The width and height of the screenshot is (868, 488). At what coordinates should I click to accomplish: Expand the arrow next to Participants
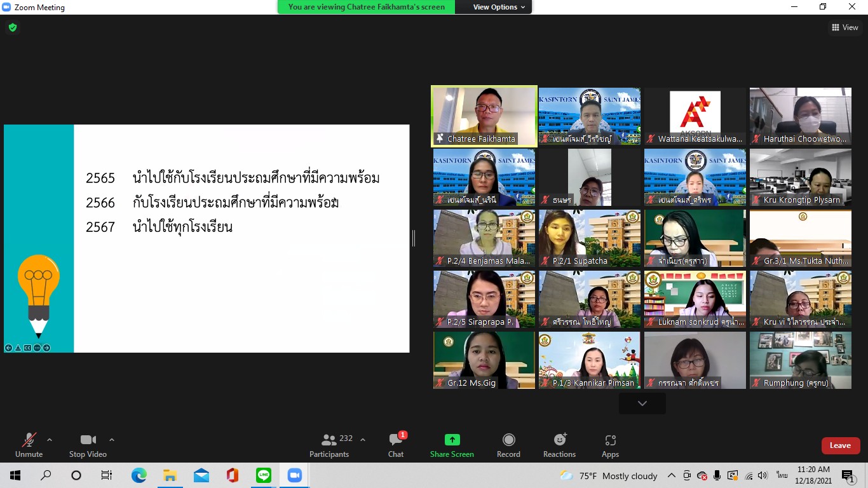pos(363,440)
